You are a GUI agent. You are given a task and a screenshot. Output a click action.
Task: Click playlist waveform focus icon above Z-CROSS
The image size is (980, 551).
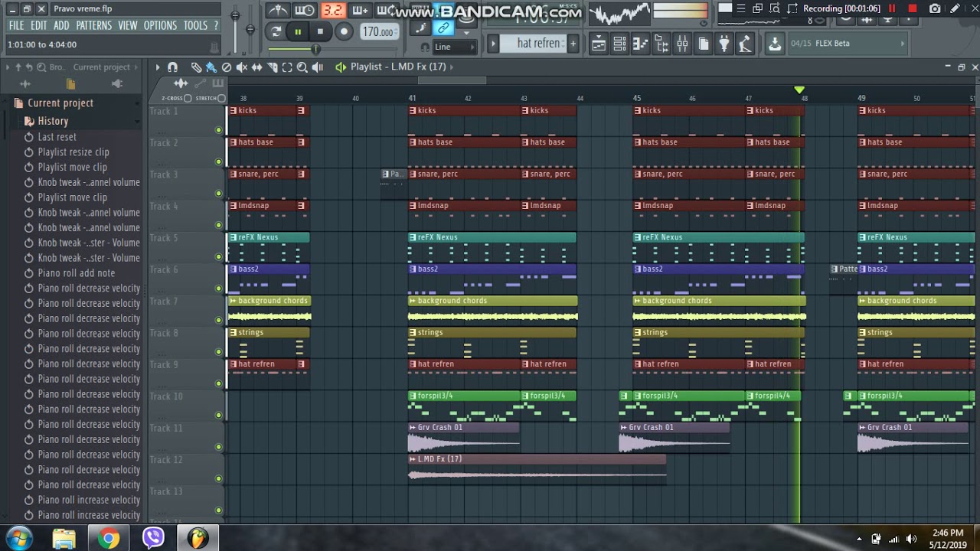(181, 83)
